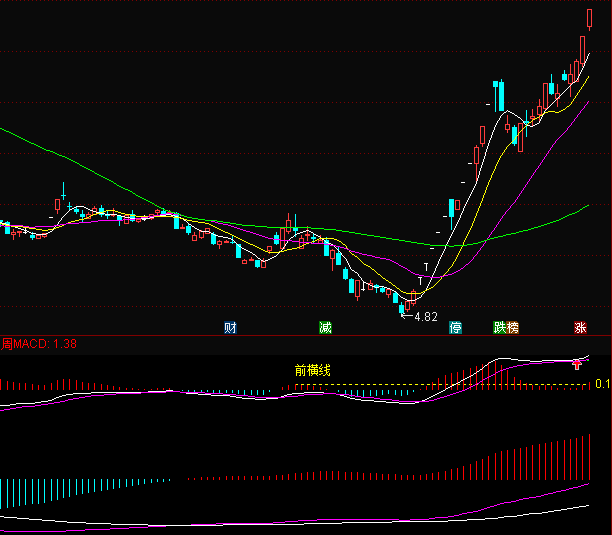
Task: Open the brown 榜 leaderboard marker
Action: coord(512,328)
